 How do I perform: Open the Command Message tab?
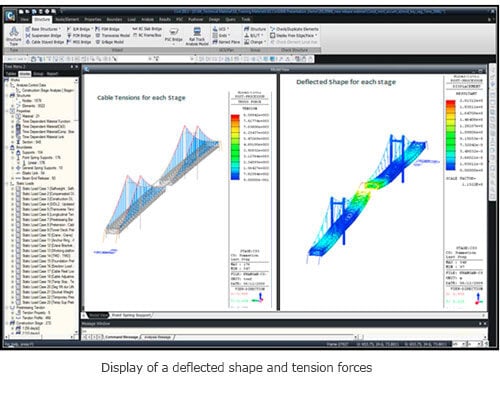point(121,337)
